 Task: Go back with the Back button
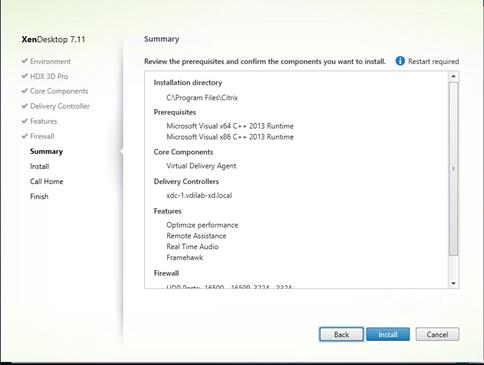click(x=341, y=334)
